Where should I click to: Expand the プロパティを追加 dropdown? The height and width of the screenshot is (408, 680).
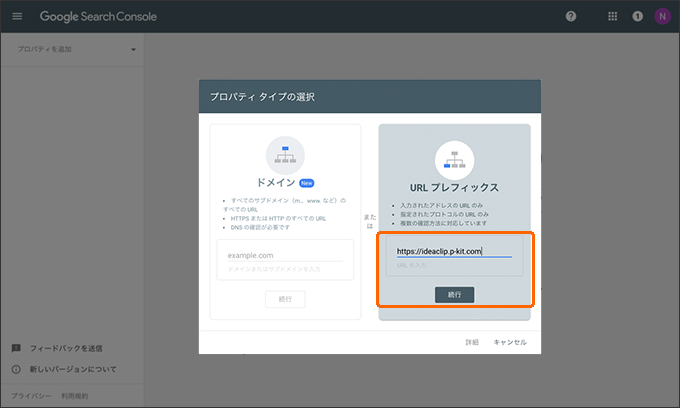(76, 49)
